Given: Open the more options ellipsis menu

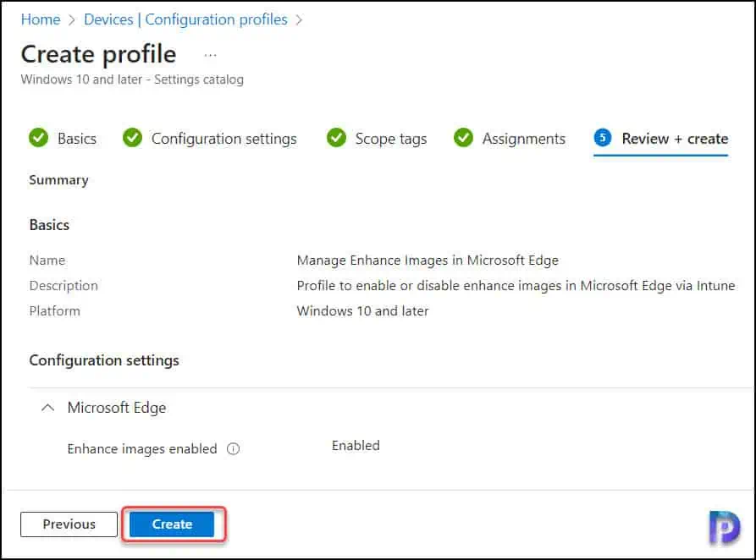Looking at the screenshot, I should point(210,55).
